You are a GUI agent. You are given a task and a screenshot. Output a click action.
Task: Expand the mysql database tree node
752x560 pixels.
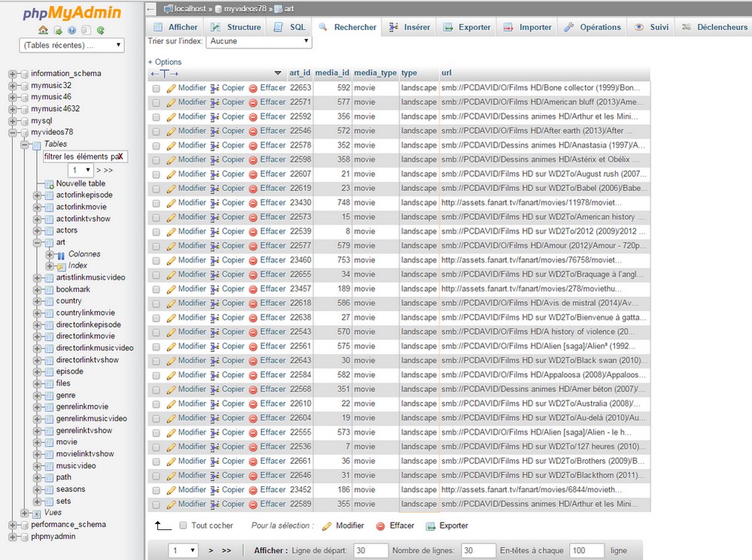(x=13, y=120)
